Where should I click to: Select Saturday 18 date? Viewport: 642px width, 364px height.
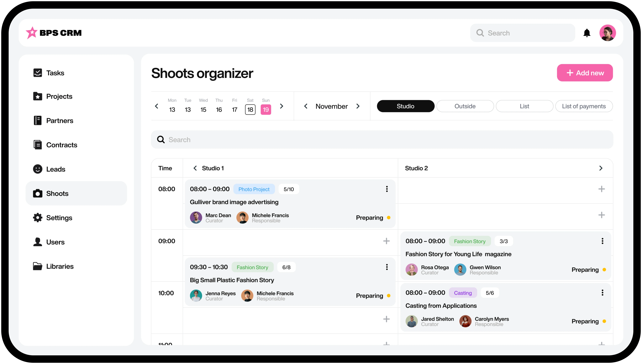[x=250, y=109]
